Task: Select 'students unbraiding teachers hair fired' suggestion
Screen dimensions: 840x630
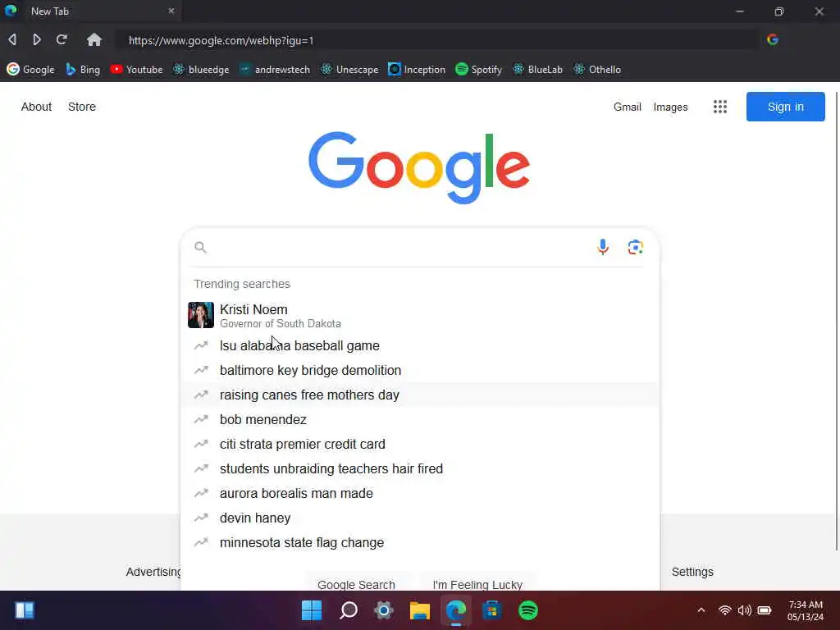Action: [x=420, y=468]
